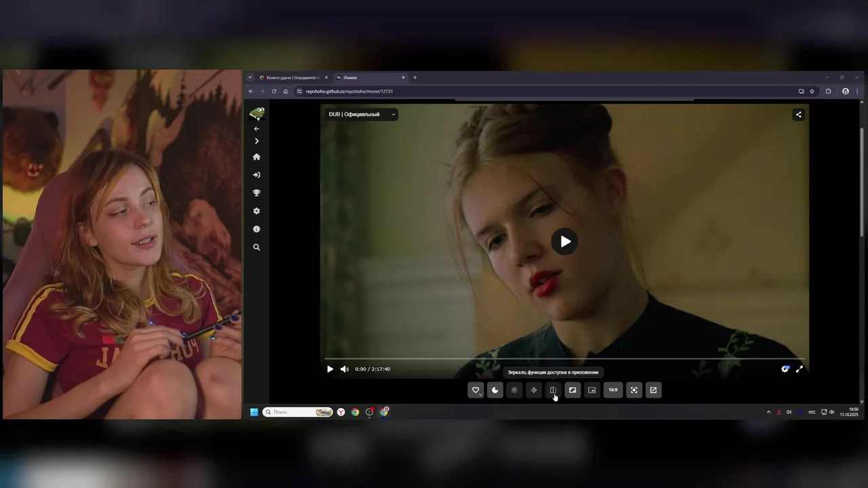The width and height of the screenshot is (868, 488).
Task: Click the audio compressor waveform button
Action: point(534,390)
